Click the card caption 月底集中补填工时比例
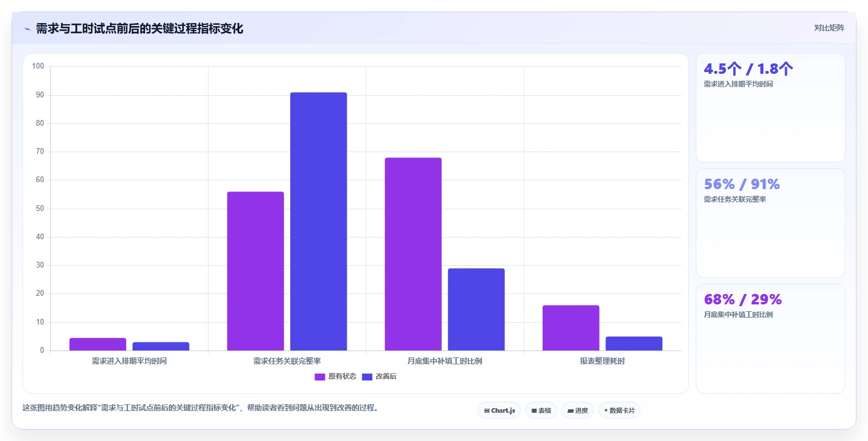Viewport: 868px width, 441px height. click(738, 315)
